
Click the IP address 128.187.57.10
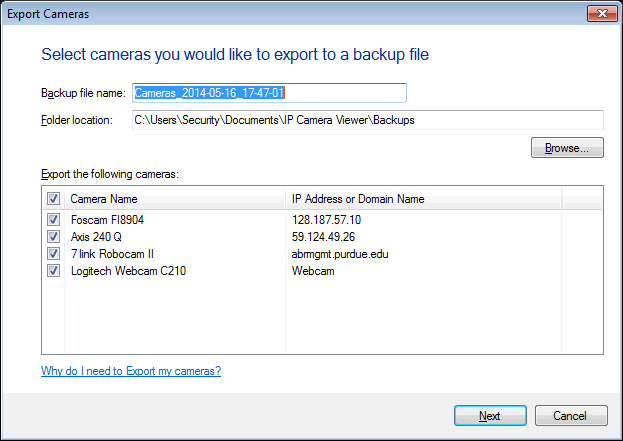pyautogui.click(x=326, y=220)
